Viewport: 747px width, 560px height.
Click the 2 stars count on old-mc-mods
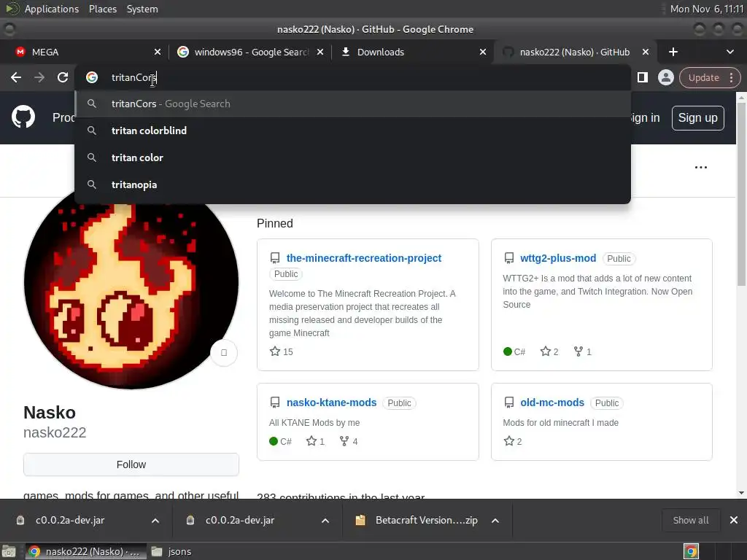(x=513, y=441)
